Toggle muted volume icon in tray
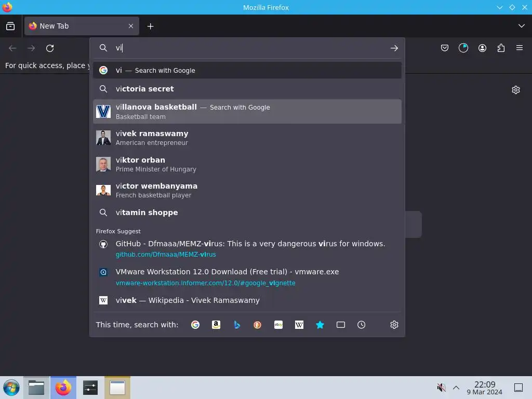The width and height of the screenshot is (532, 399). click(441, 388)
